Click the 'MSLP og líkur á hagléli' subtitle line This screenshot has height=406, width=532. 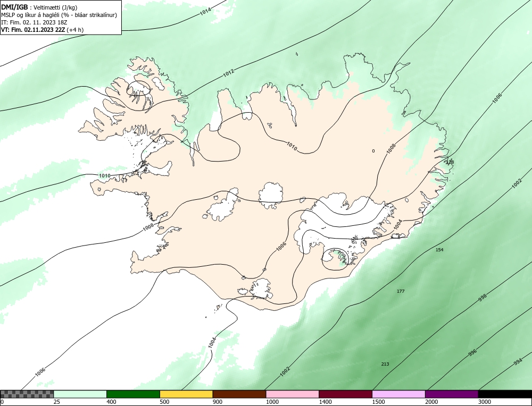pos(59,15)
